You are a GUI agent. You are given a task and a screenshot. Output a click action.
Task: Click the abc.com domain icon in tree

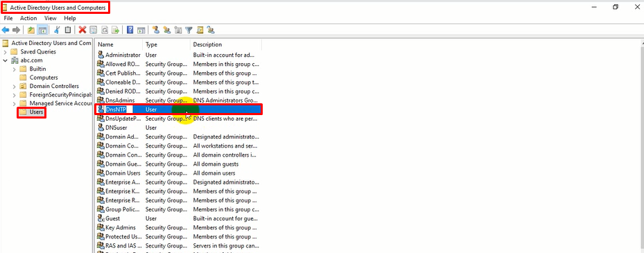tap(15, 60)
